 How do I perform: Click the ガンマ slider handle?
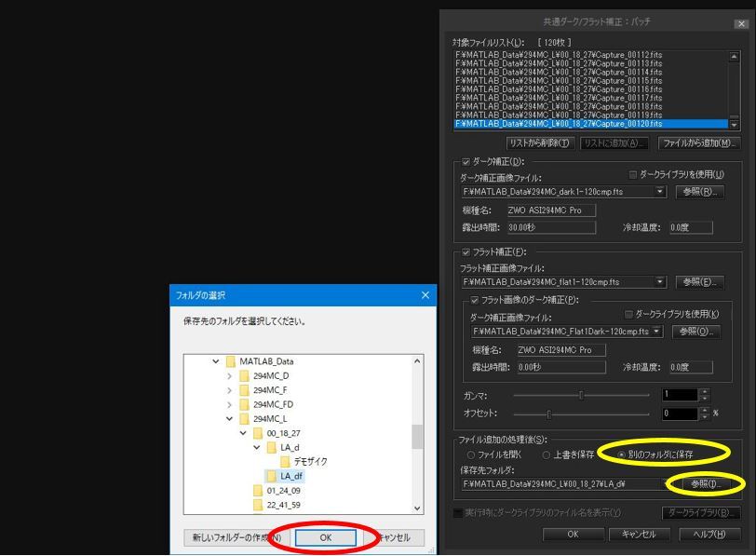(581, 396)
